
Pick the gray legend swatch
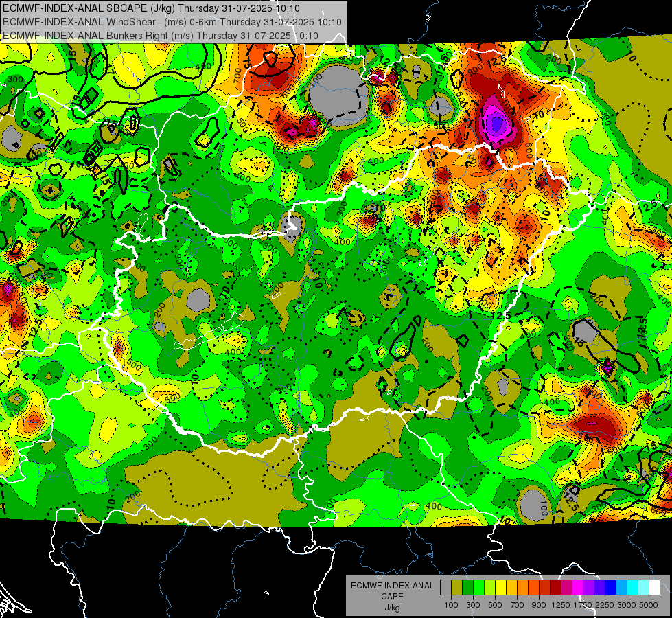click(x=445, y=587)
